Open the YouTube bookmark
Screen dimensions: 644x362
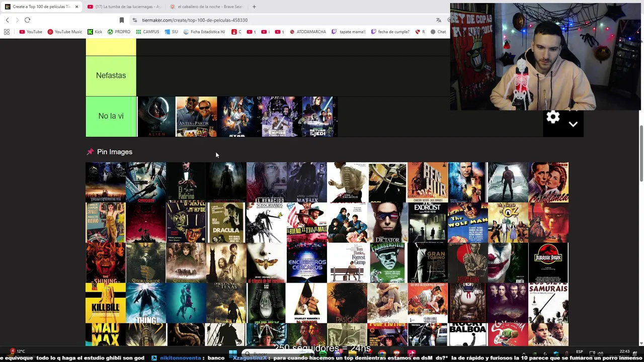31,32
